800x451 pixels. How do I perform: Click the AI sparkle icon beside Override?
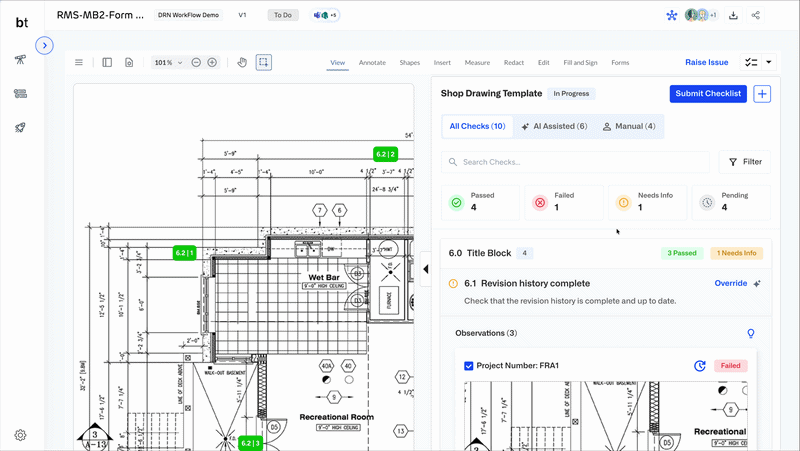(757, 284)
